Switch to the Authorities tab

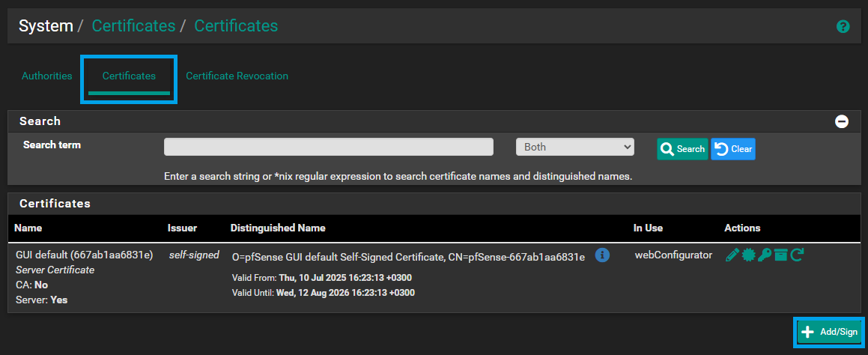(47, 76)
